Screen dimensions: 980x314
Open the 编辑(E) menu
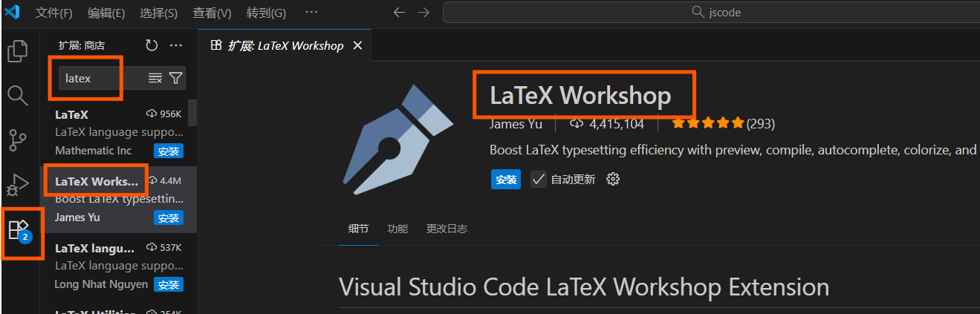(106, 13)
